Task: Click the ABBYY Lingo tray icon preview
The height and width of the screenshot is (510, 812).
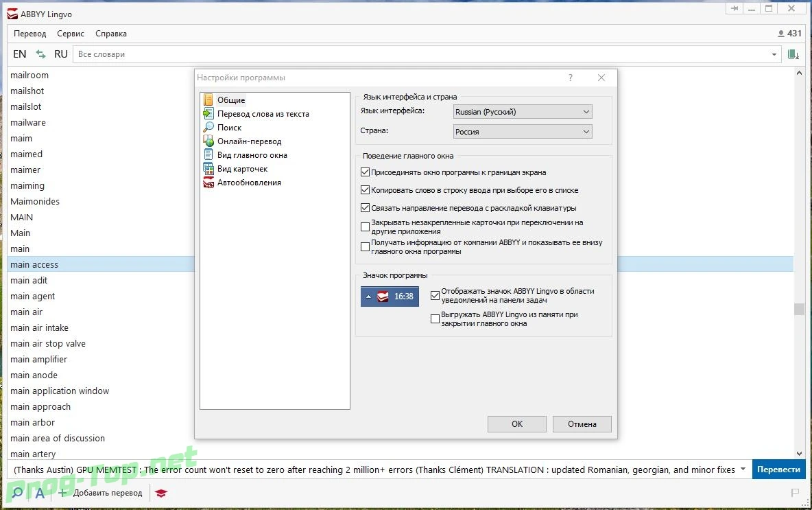Action: tap(383, 297)
